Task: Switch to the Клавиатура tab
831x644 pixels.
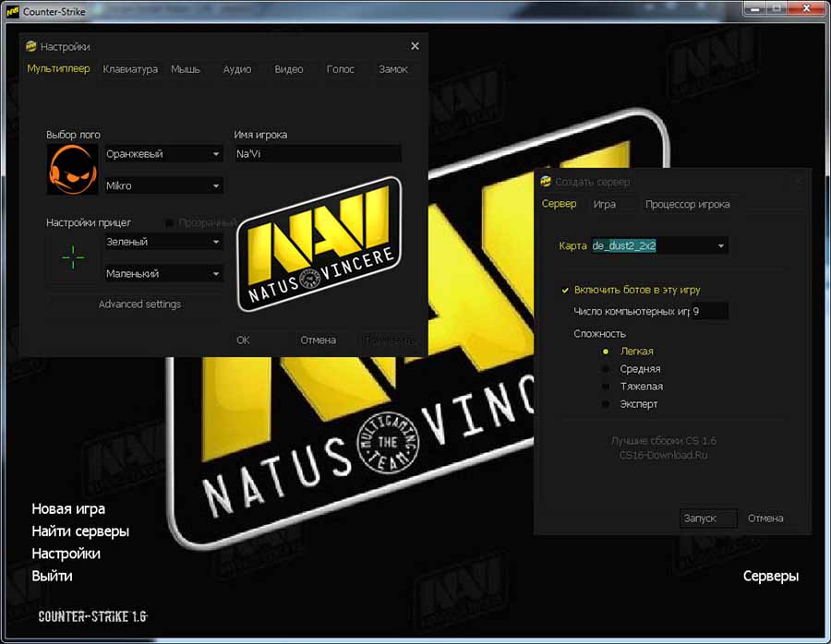Action: pyautogui.click(x=130, y=69)
